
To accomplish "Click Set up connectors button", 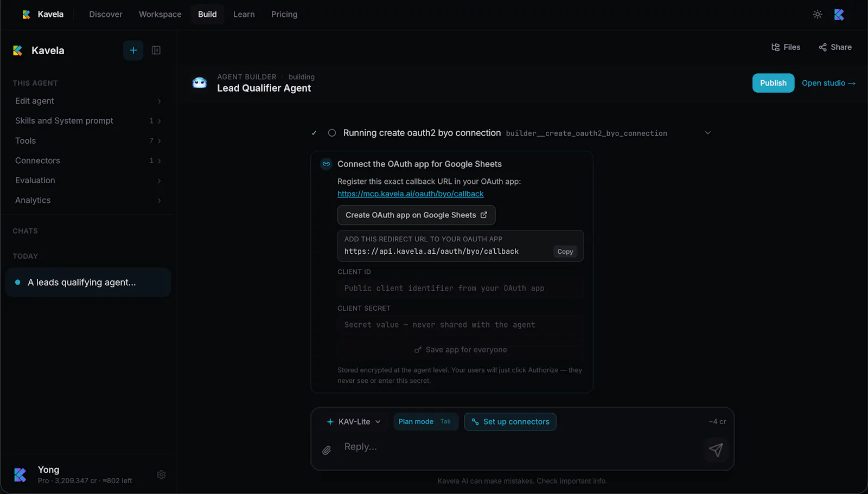I will click(x=510, y=422).
